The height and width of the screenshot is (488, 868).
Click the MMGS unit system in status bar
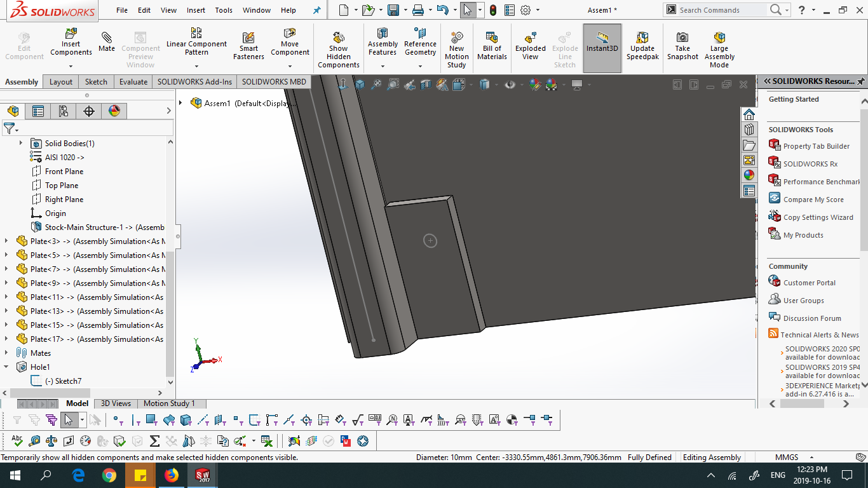click(786, 457)
